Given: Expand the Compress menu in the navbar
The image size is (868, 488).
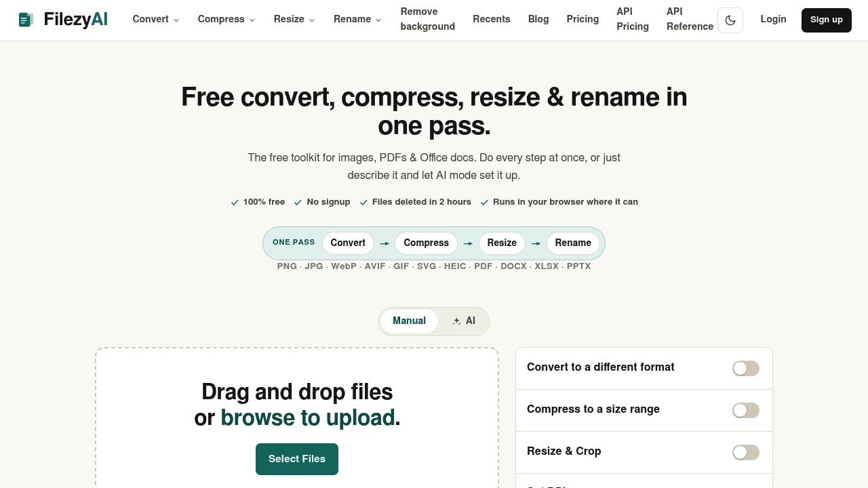Looking at the screenshot, I should [x=226, y=19].
